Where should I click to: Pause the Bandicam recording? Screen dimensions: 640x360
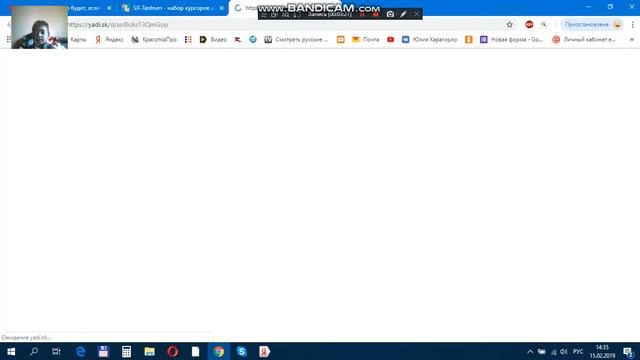[362, 14]
